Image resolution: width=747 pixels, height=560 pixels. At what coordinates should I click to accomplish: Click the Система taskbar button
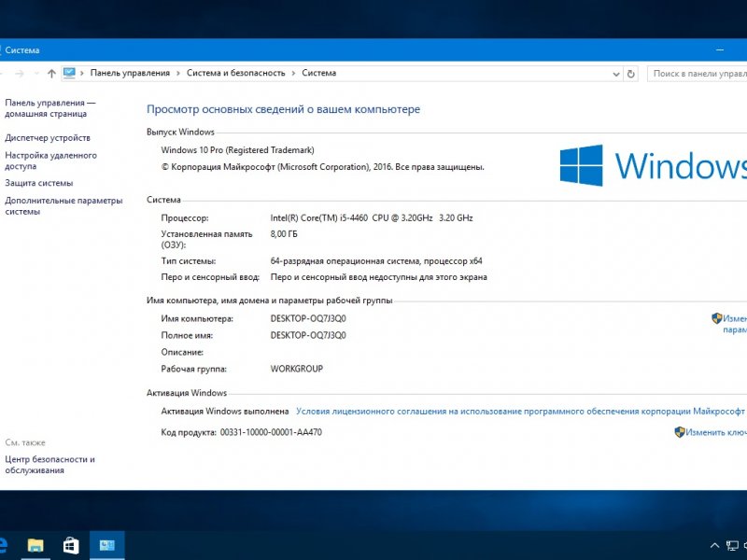(106, 545)
